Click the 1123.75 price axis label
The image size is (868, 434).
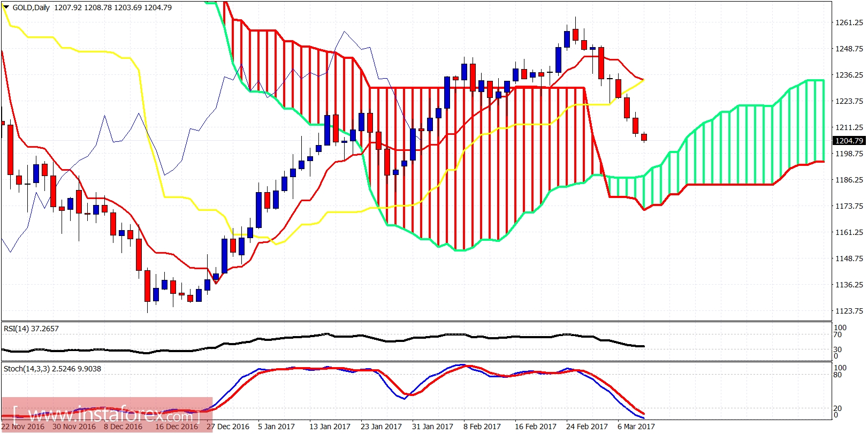[x=849, y=311]
